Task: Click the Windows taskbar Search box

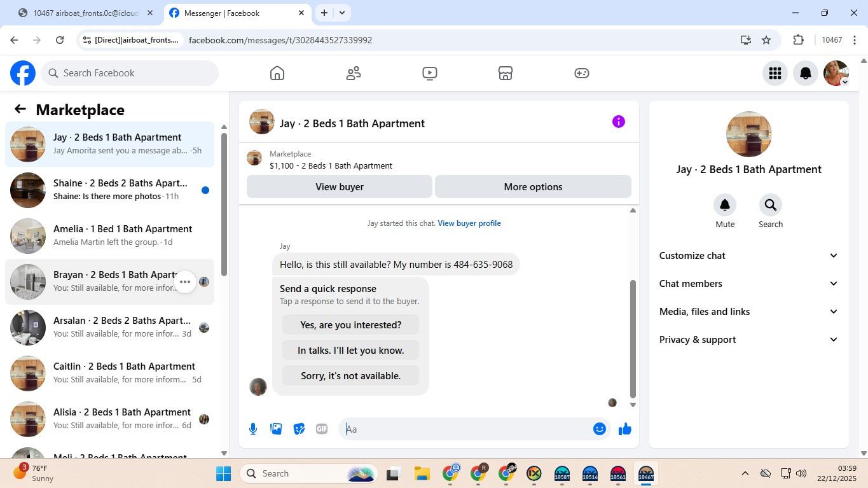Action: (x=309, y=473)
